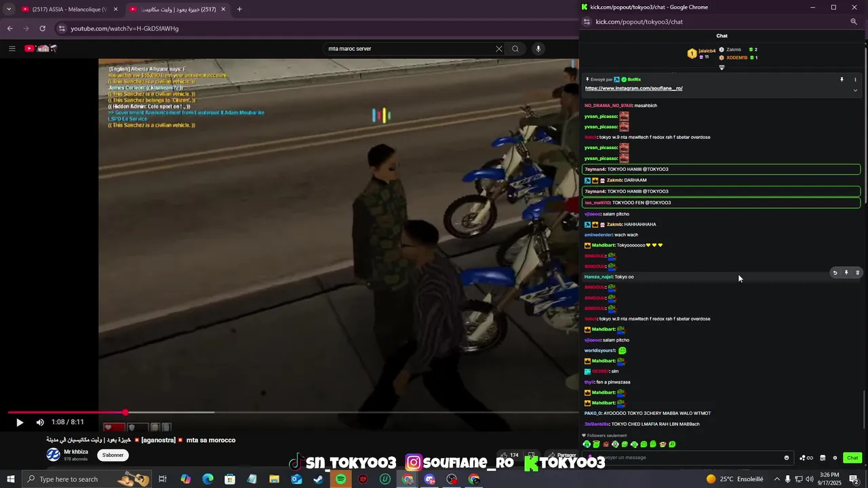This screenshot has width=868, height=488.
Task: Collapse the pinned message chevron
Action: point(855,90)
